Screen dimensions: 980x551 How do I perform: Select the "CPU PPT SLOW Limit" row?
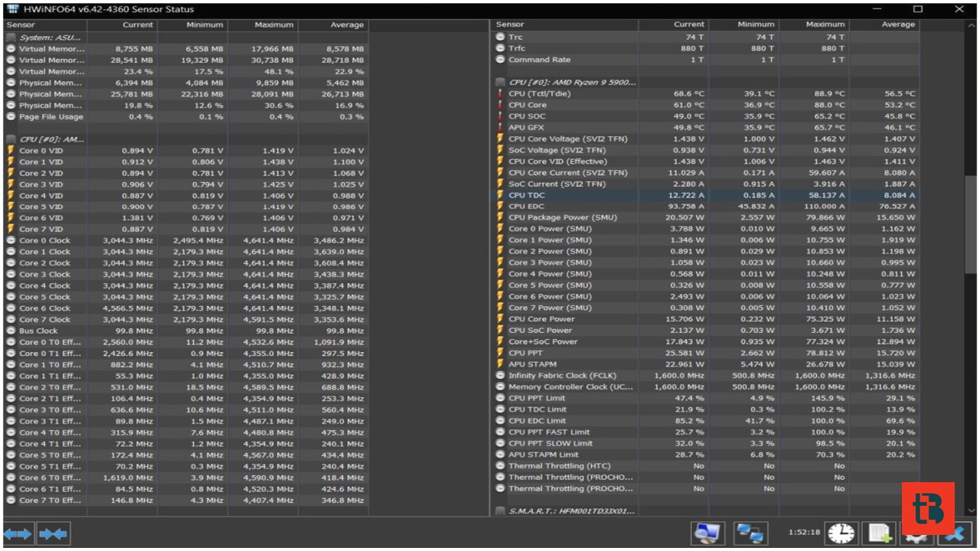(707, 443)
